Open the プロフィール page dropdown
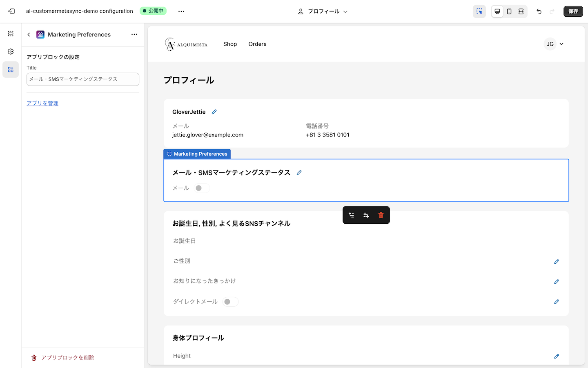 [323, 11]
